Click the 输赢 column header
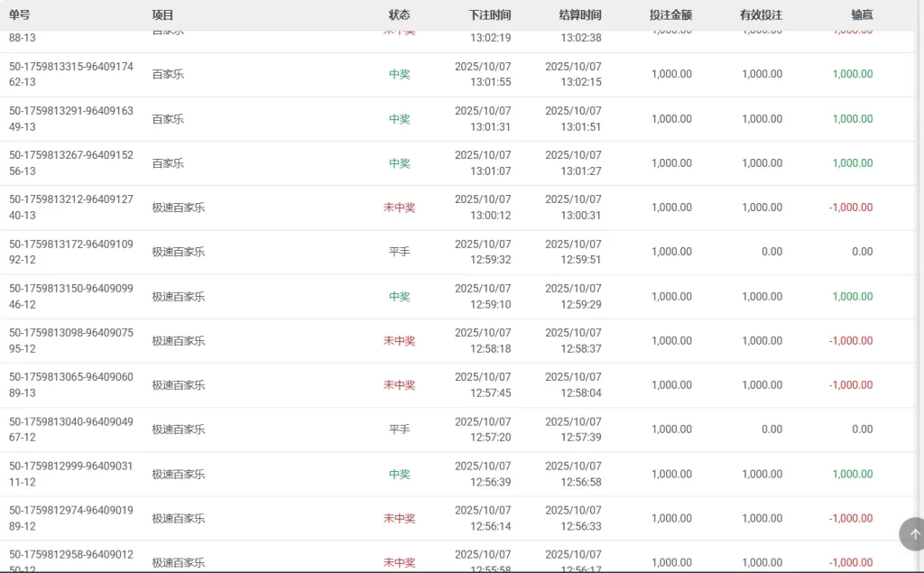 pyautogui.click(x=862, y=14)
